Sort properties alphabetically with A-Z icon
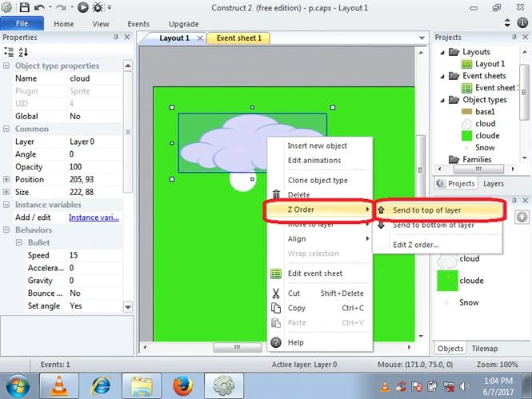The height and width of the screenshot is (399, 532). [23, 52]
